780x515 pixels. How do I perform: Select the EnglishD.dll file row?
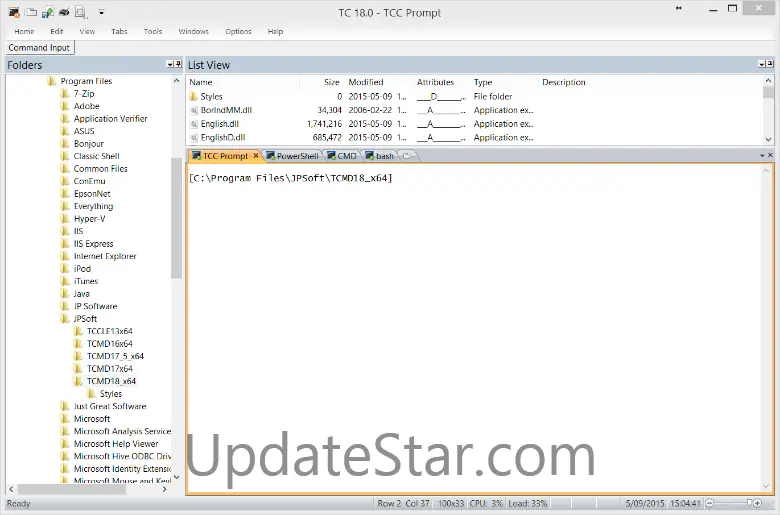pos(223,137)
